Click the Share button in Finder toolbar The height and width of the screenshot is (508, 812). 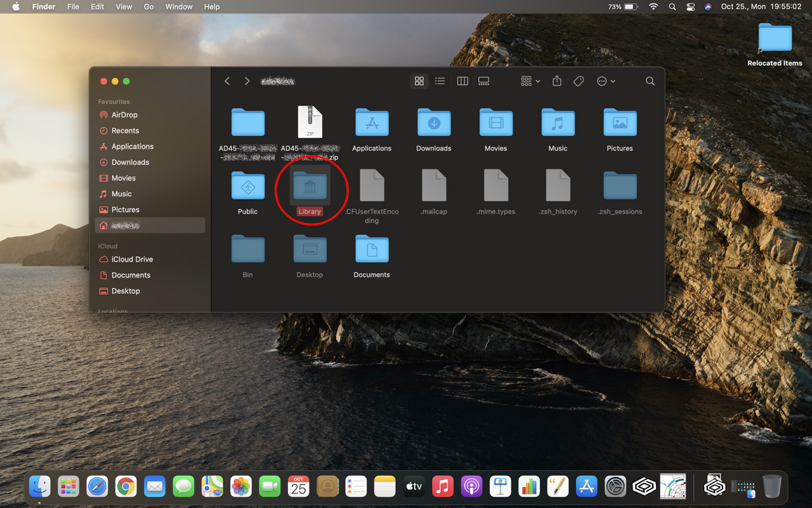(557, 81)
